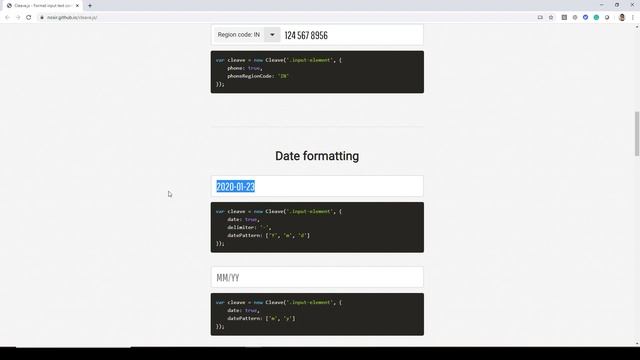The width and height of the screenshot is (640, 360).
Task: Focus the phone number input 124 567 8956
Action: coord(352,35)
